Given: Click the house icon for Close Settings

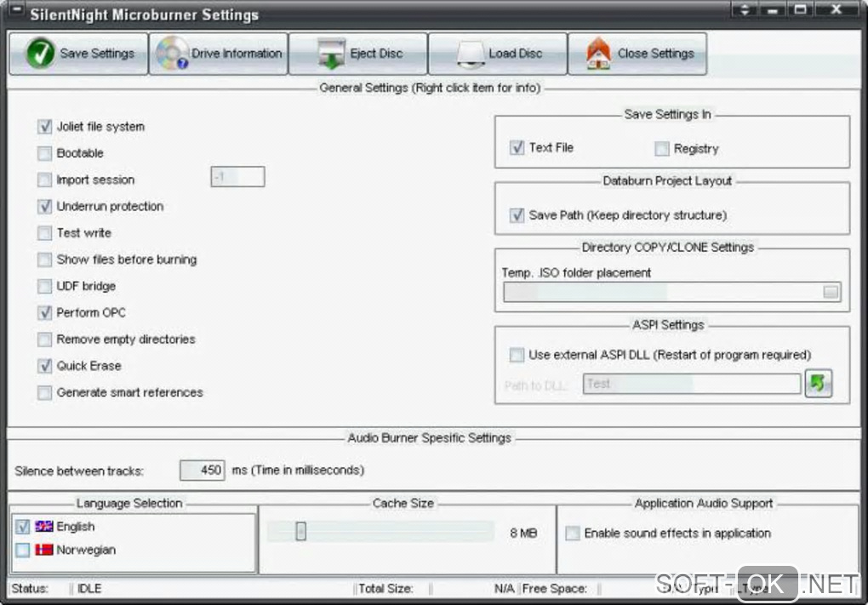Looking at the screenshot, I should 598,53.
